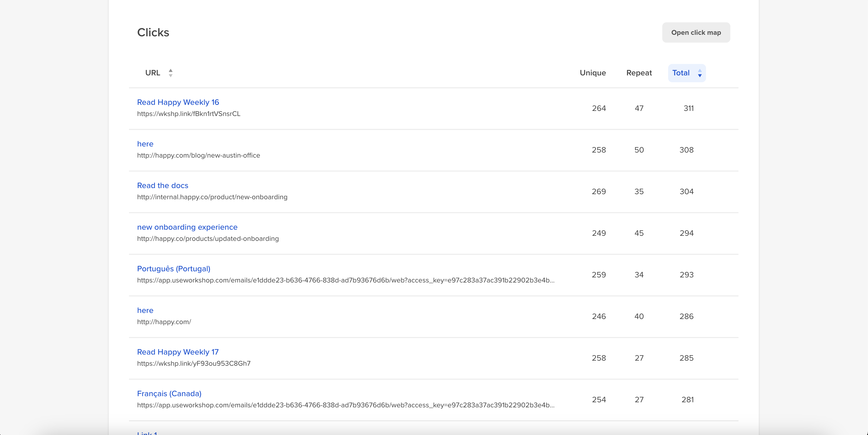Select the URL text under Français (Canada)
Screen dimensions: 868x435
point(346,405)
